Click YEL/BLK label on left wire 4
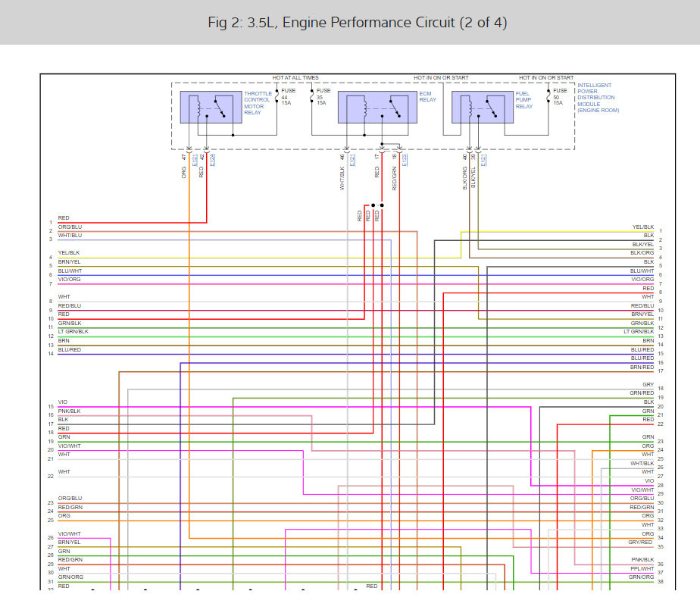The image size is (700, 613). [x=69, y=252]
